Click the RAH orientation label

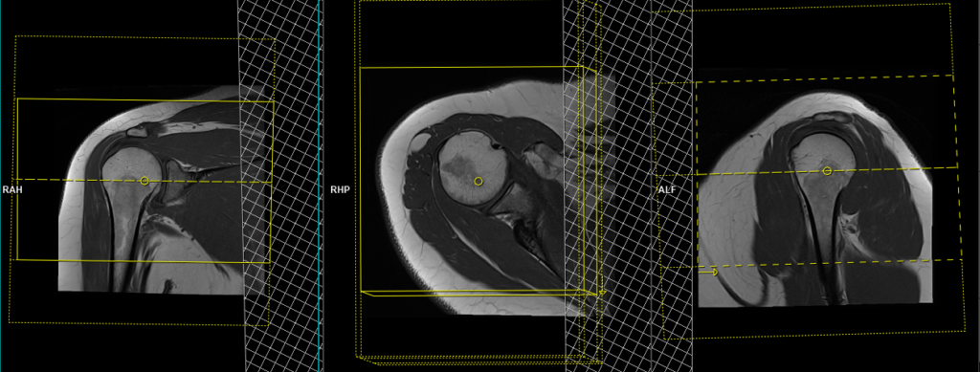coord(11,189)
